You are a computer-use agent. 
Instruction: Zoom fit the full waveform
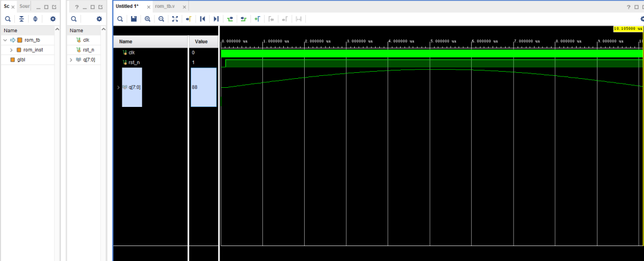point(175,19)
